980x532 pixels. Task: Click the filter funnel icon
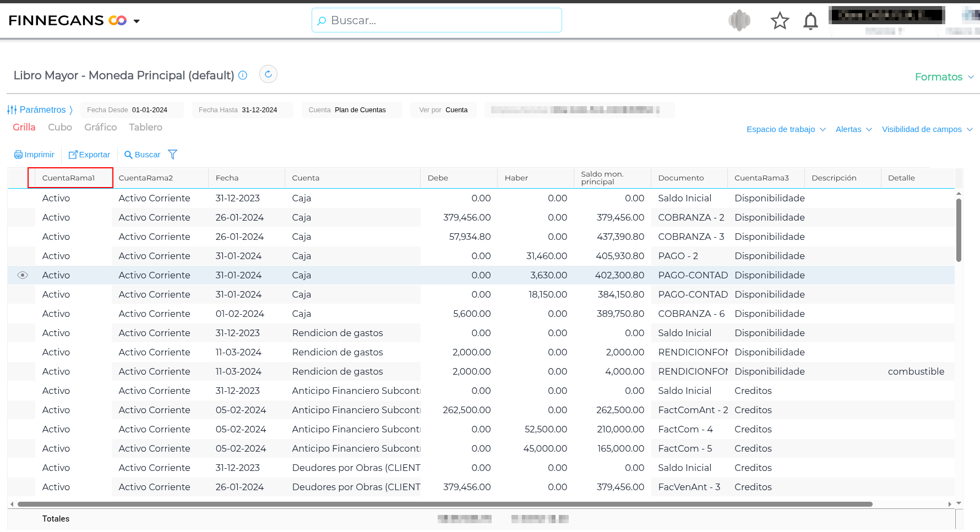point(173,155)
